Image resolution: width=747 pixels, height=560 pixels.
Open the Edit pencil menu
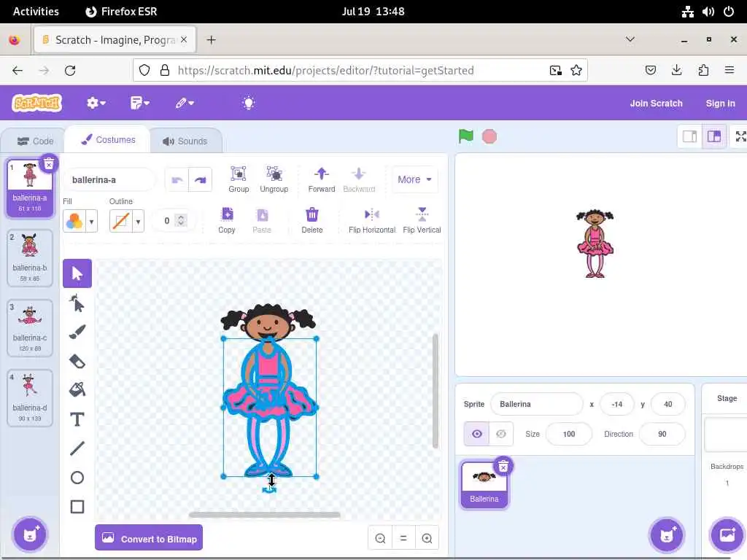click(185, 103)
